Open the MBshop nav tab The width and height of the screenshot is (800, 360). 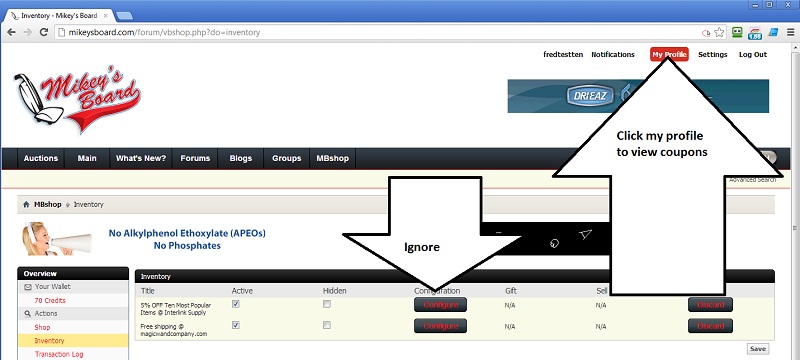pos(332,158)
